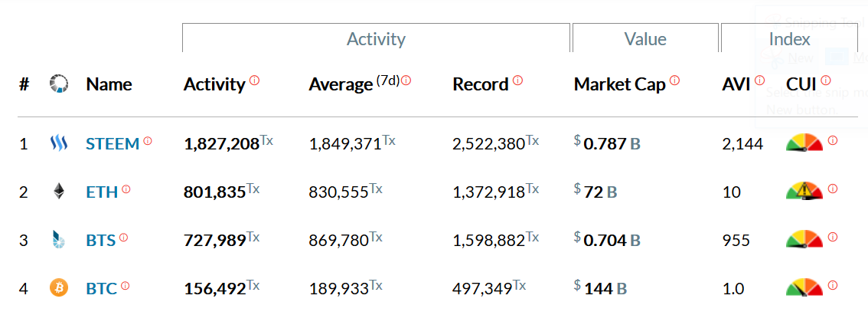Click the BitShares BTS logo icon
The image size is (868, 315).
59,240
